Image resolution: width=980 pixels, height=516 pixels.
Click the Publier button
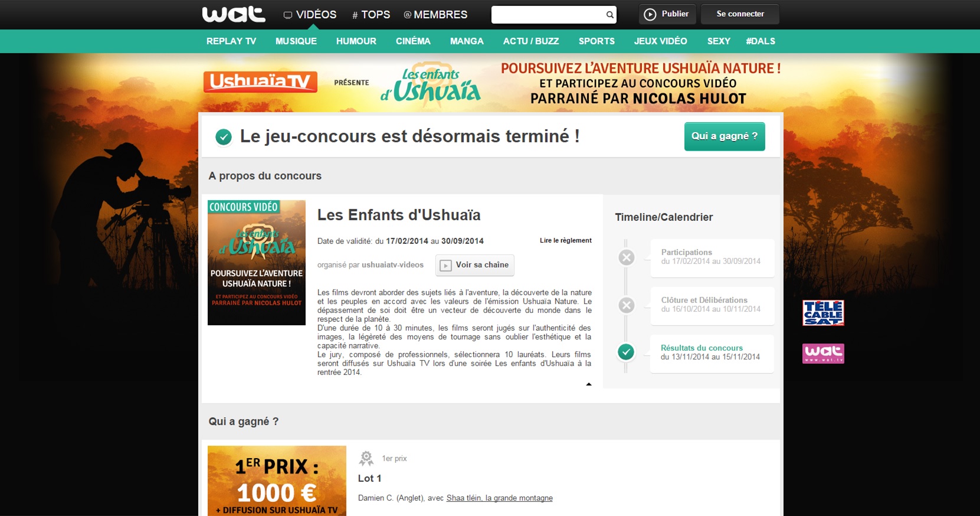click(x=667, y=14)
